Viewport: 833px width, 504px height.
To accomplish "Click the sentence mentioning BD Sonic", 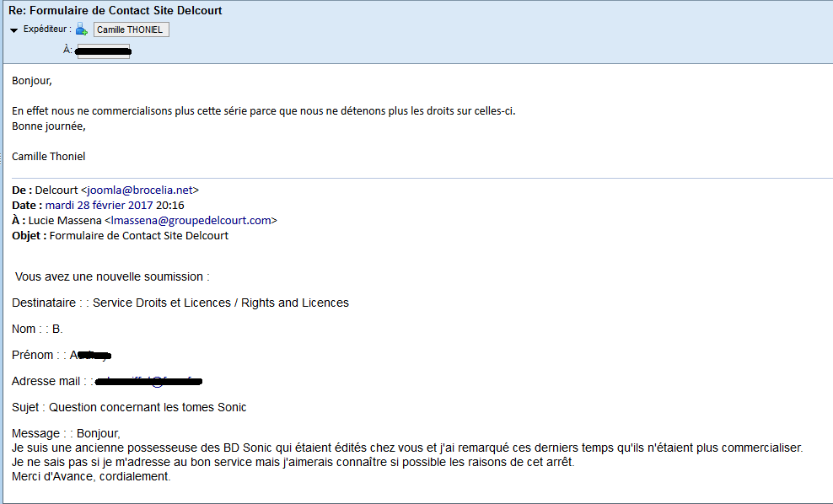I will tap(407, 448).
